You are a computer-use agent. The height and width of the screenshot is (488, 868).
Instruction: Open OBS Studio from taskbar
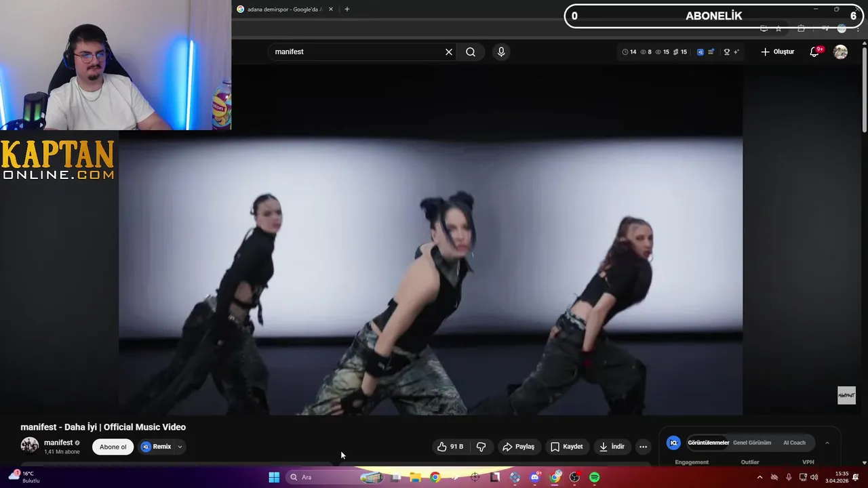pyautogui.click(x=575, y=477)
